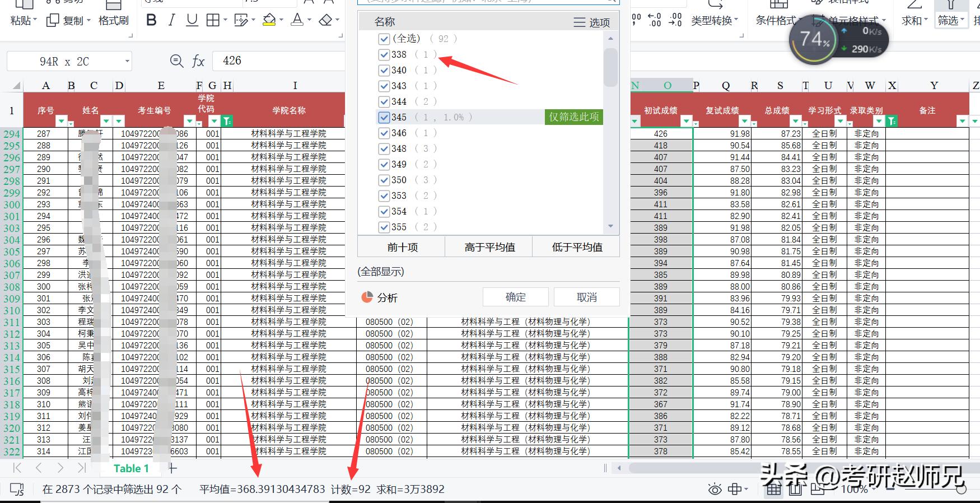Toggle bold formatting
The image size is (980, 503).
pyautogui.click(x=151, y=20)
